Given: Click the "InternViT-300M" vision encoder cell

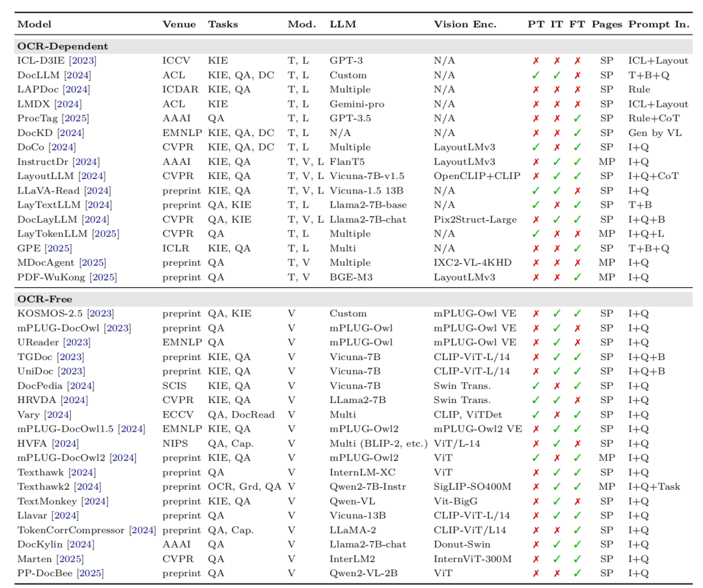Looking at the screenshot, I should (x=473, y=559).
